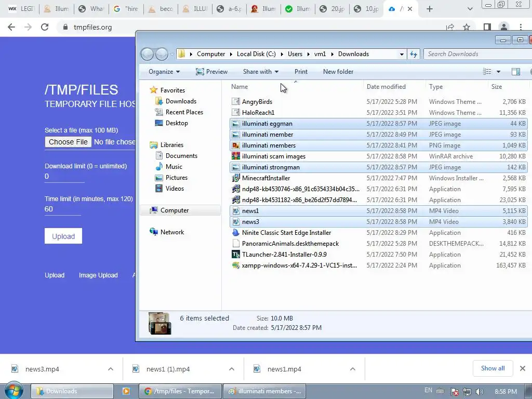The image size is (532, 399).
Task: Click the Preview toolbar button
Action: (212, 72)
